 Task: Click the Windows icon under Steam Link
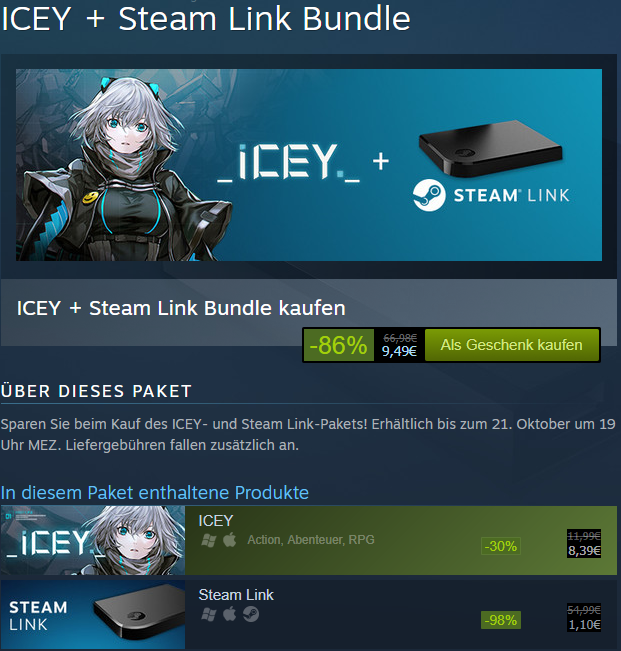[x=208, y=614]
